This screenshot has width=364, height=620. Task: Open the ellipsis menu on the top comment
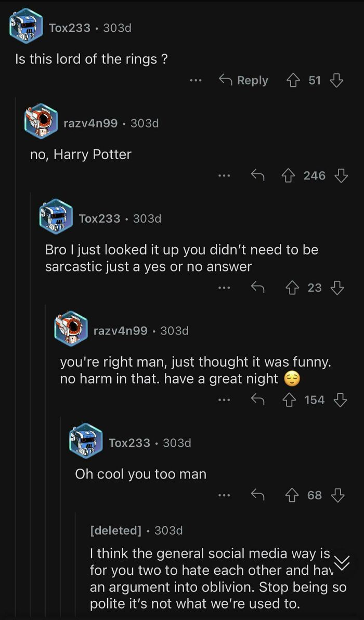coord(196,80)
